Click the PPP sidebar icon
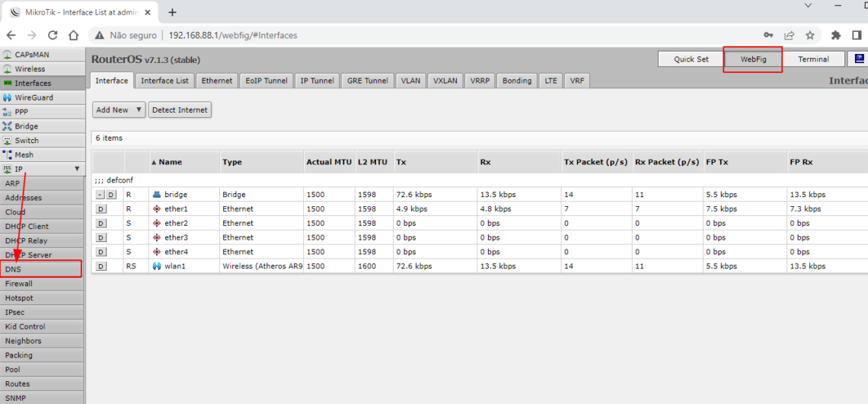 7,112
